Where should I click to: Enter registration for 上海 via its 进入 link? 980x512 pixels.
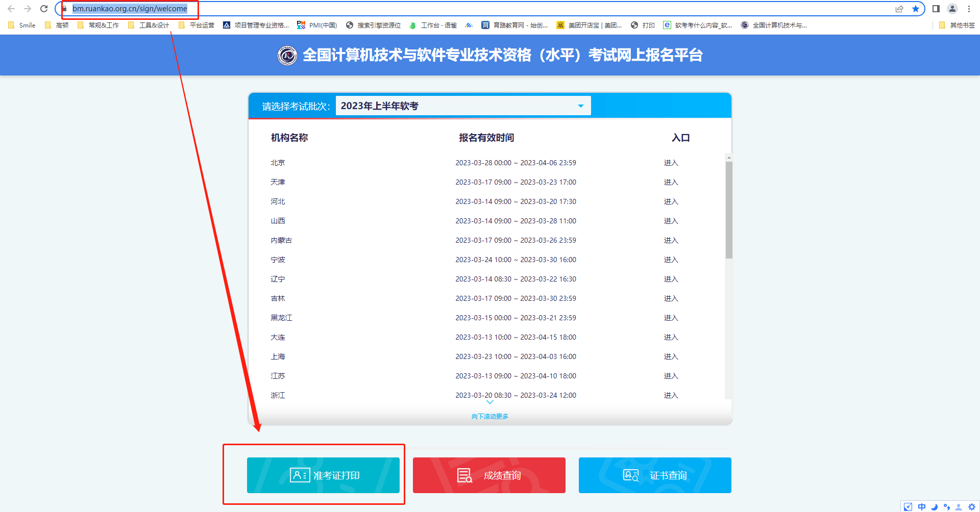point(671,356)
